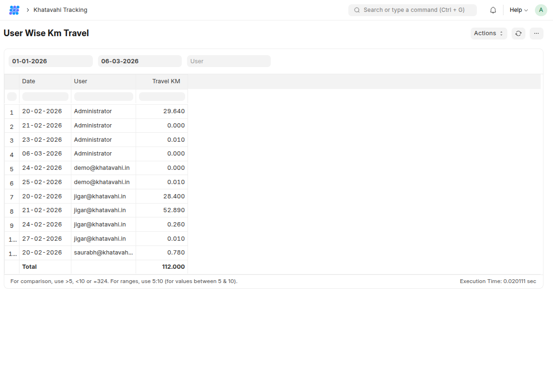Focus the search or command bar
The width and height of the screenshot is (553, 392).
point(414,10)
